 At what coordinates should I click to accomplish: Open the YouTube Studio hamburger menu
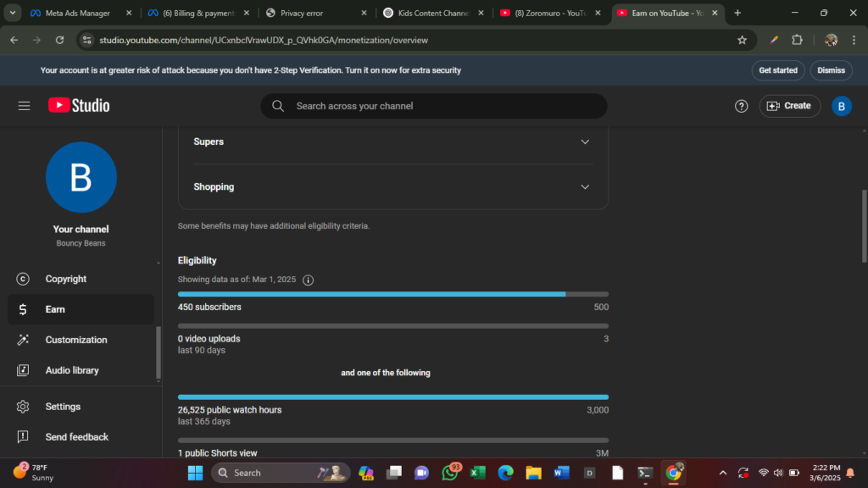[24, 106]
